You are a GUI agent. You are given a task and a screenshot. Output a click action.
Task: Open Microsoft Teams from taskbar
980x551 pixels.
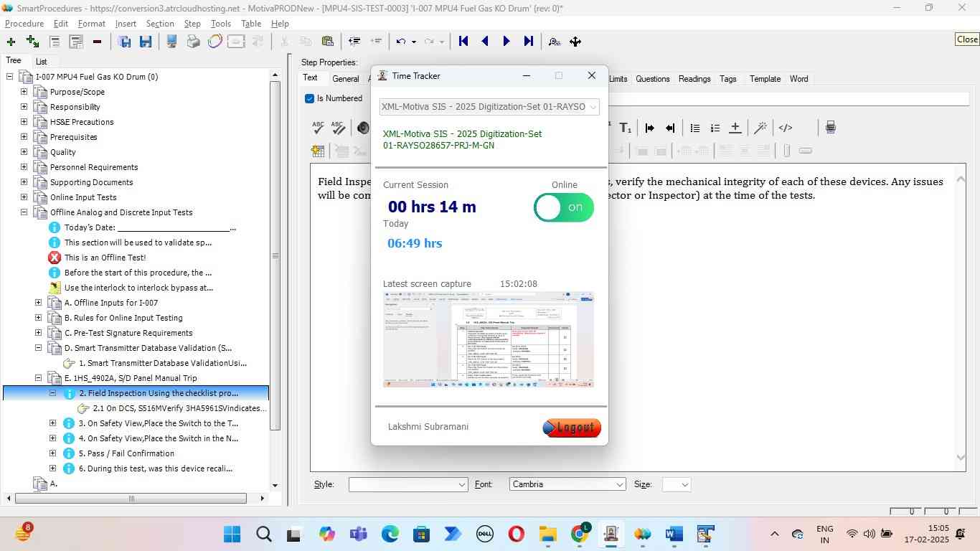tap(358, 534)
